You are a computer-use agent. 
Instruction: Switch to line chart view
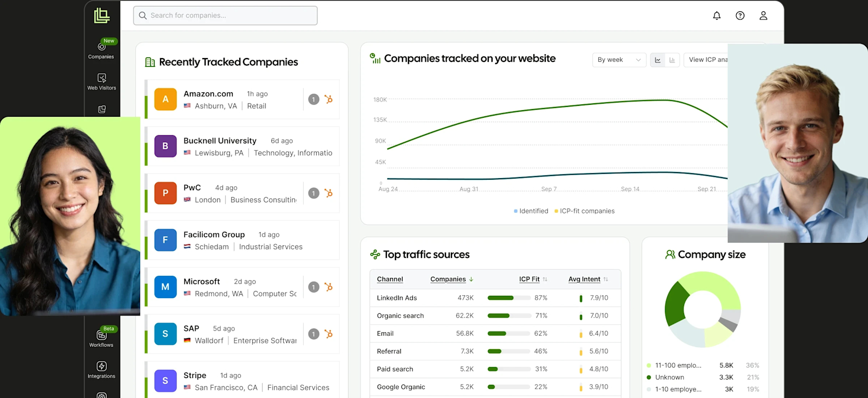(x=658, y=60)
